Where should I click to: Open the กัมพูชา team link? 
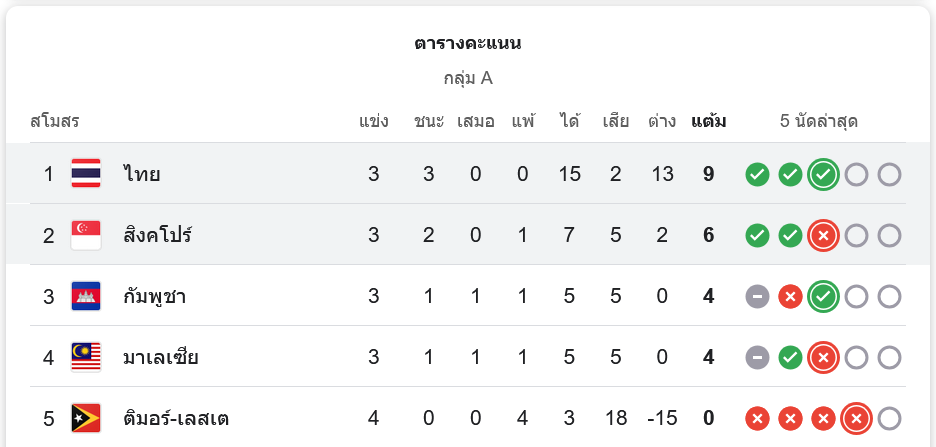[155, 296]
